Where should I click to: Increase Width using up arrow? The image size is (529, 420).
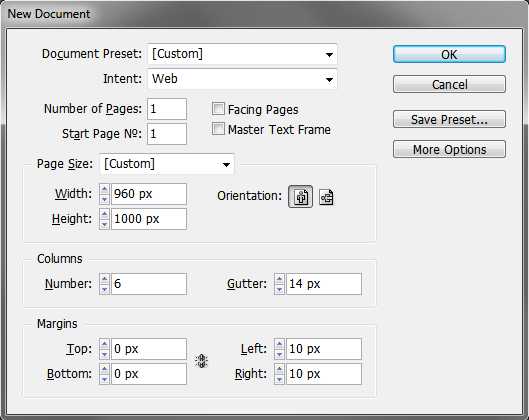coord(105,189)
